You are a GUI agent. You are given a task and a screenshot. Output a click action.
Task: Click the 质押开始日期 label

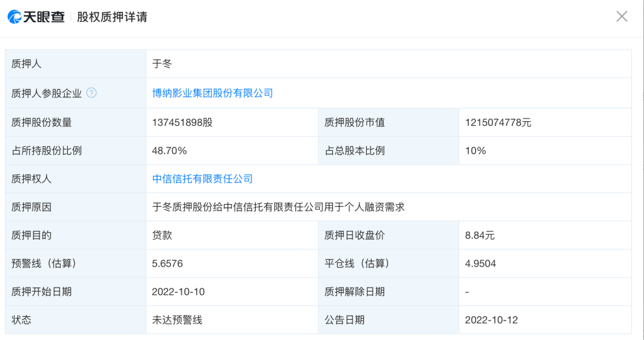42,292
